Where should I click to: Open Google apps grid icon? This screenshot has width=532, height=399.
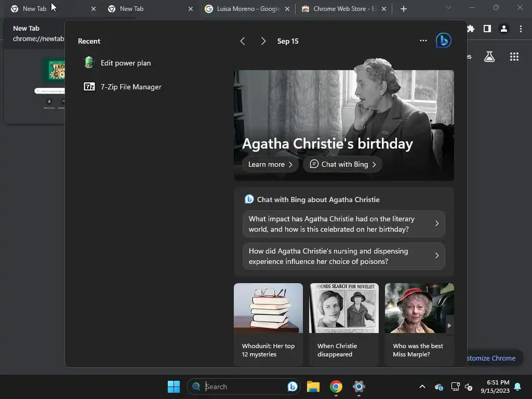[514, 57]
